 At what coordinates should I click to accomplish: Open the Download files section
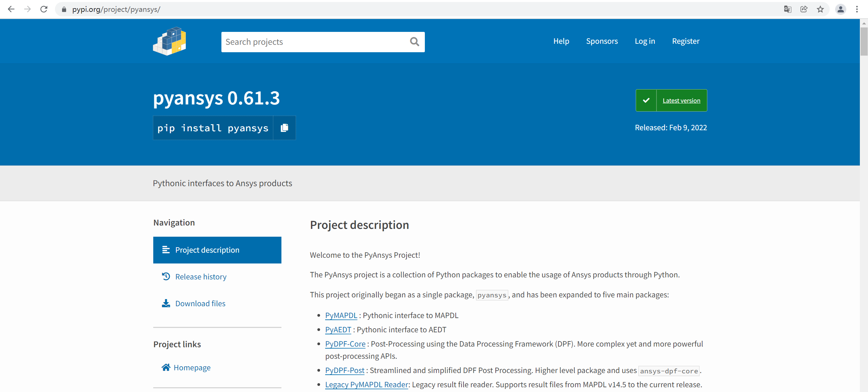(200, 303)
